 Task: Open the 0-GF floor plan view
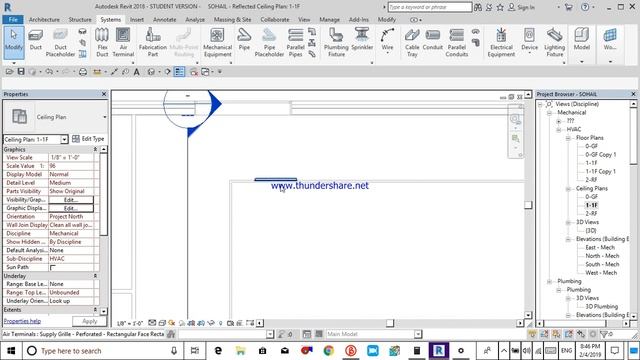[x=591, y=146]
